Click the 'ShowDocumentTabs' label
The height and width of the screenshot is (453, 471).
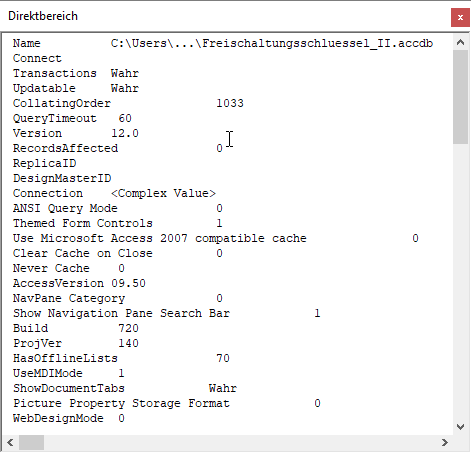(x=69, y=388)
